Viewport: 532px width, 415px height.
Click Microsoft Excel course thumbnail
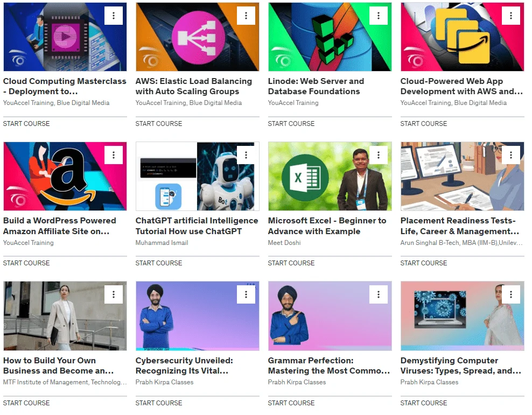pyautogui.click(x=330, y=177)
